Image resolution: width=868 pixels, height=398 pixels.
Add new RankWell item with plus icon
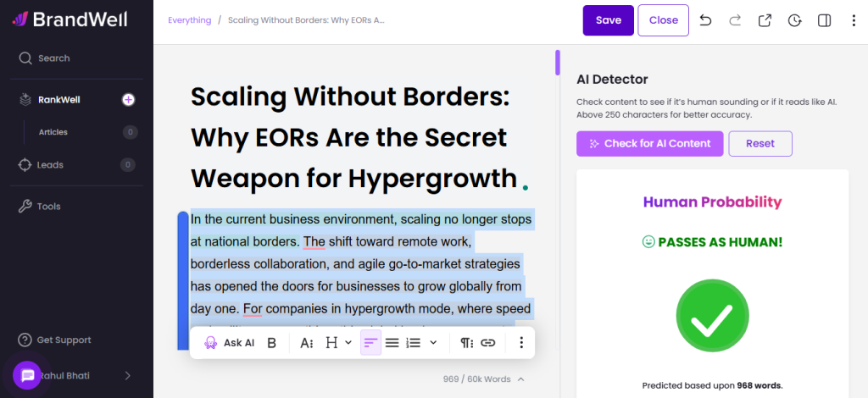click(129, 100)
